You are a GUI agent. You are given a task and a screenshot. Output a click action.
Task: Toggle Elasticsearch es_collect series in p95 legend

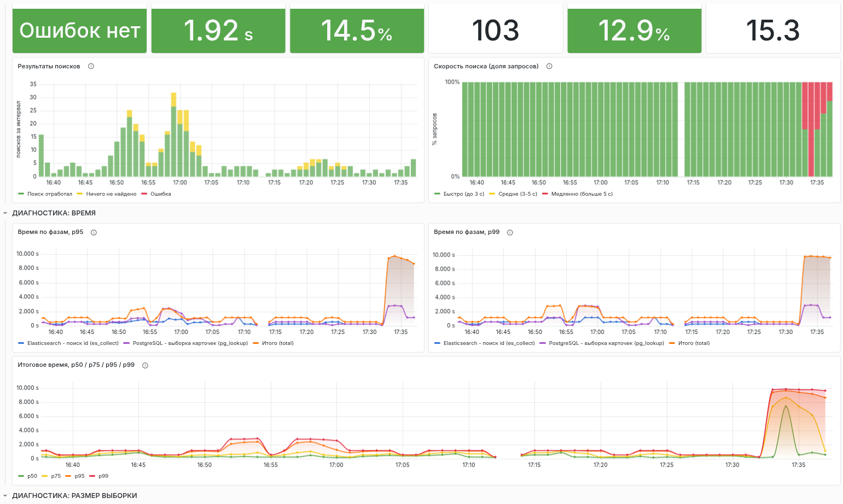pos(73,343)
